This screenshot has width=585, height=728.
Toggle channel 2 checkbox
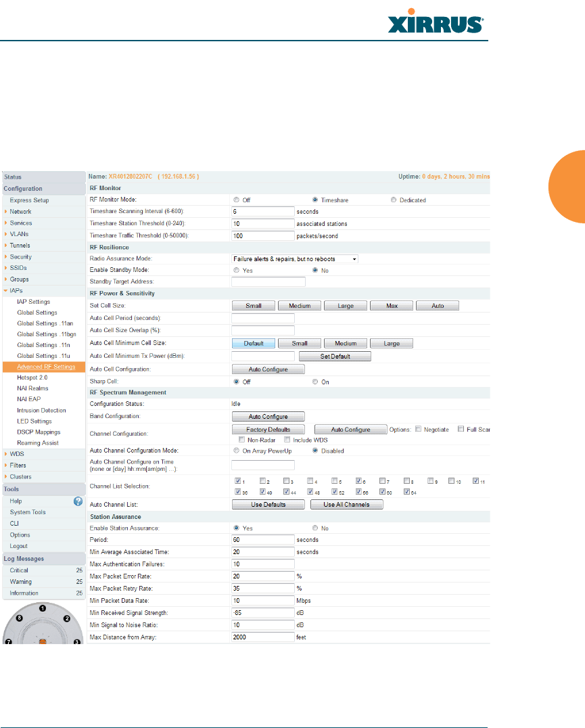(x=262, y=480)
